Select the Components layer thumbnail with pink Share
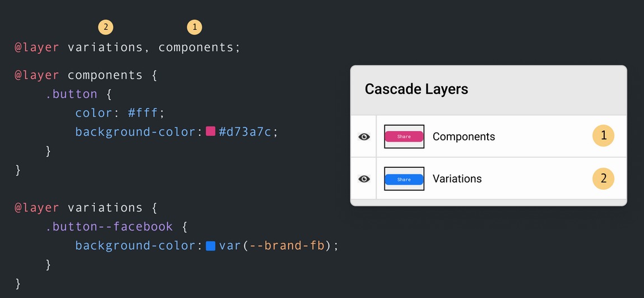The image size is (644, 298). point(404,136)
